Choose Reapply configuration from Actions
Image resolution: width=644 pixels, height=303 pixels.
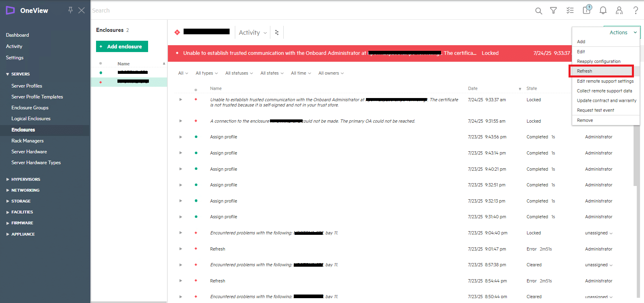(x=598, y=61)
